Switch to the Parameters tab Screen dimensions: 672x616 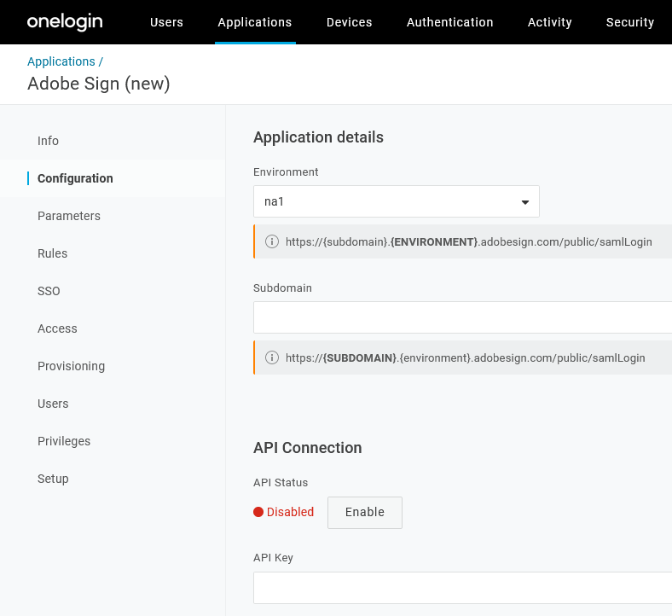[69, 216]
